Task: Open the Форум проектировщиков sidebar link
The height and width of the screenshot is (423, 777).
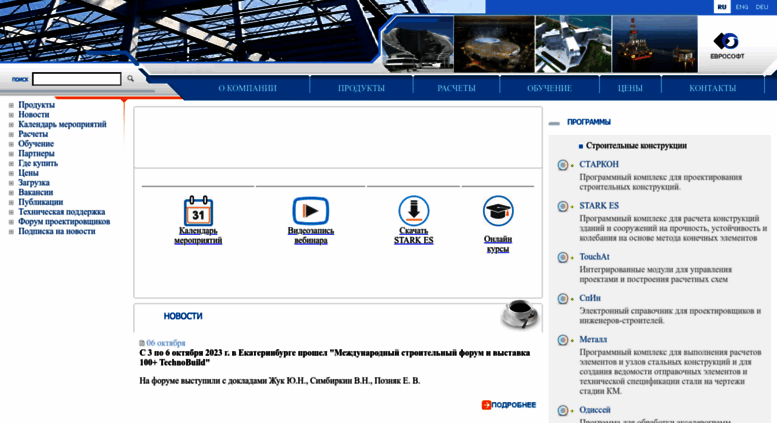Action: [64, 221]
